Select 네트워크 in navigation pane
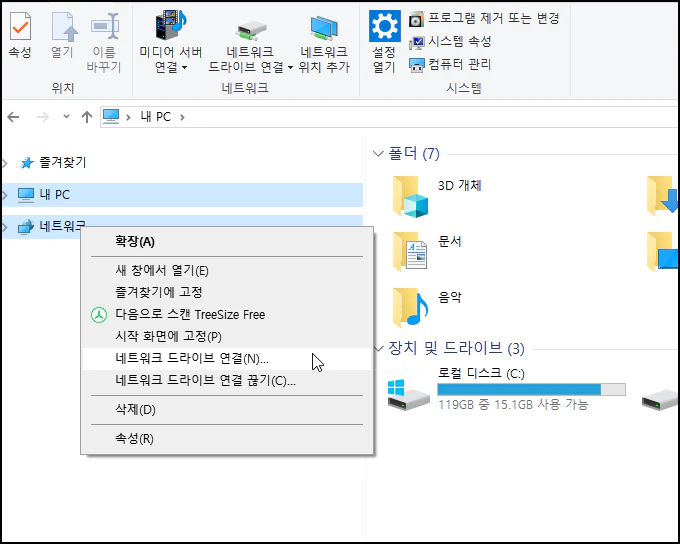Viewport: 680px width, 544px height. [x=51, y=226]
